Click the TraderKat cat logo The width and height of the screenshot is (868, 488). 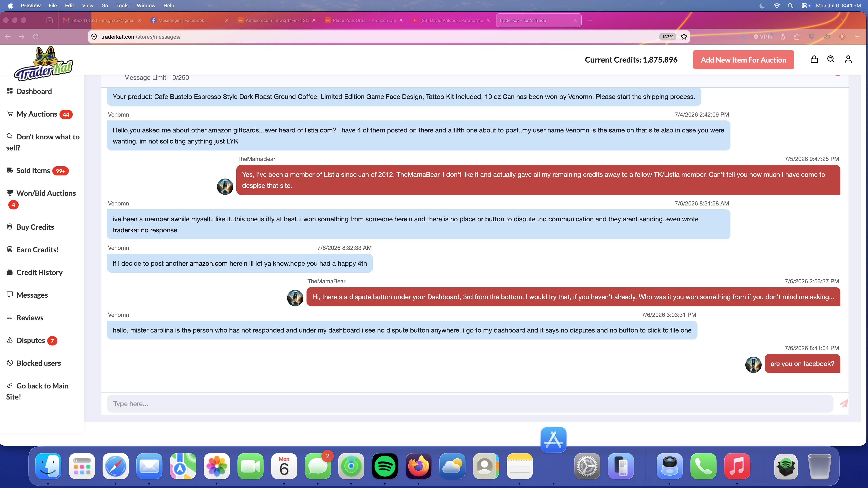click(x=43, y=63)
